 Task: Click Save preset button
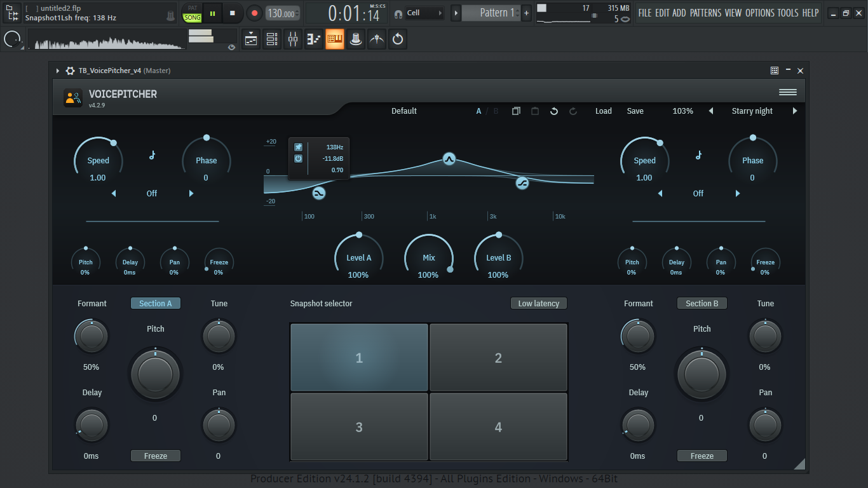click(x=635, y=111)
